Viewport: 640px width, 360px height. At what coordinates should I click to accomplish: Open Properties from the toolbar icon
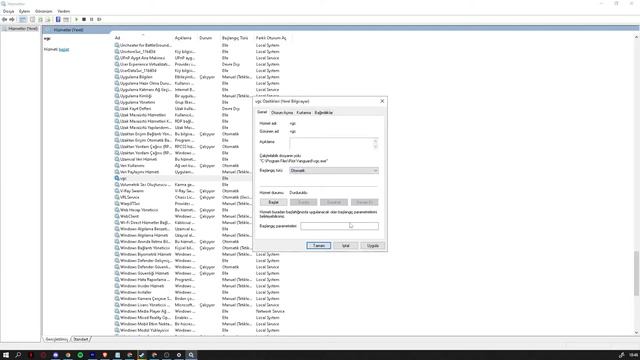[32, 19]
